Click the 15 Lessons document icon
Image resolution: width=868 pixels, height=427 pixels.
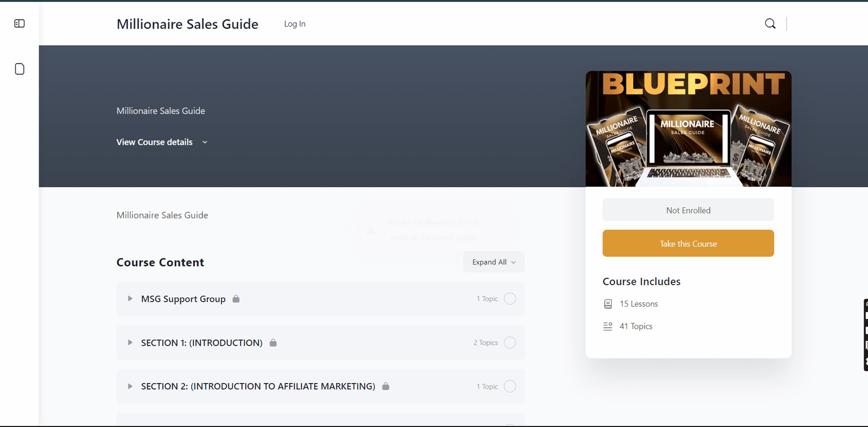click(608, 304)
